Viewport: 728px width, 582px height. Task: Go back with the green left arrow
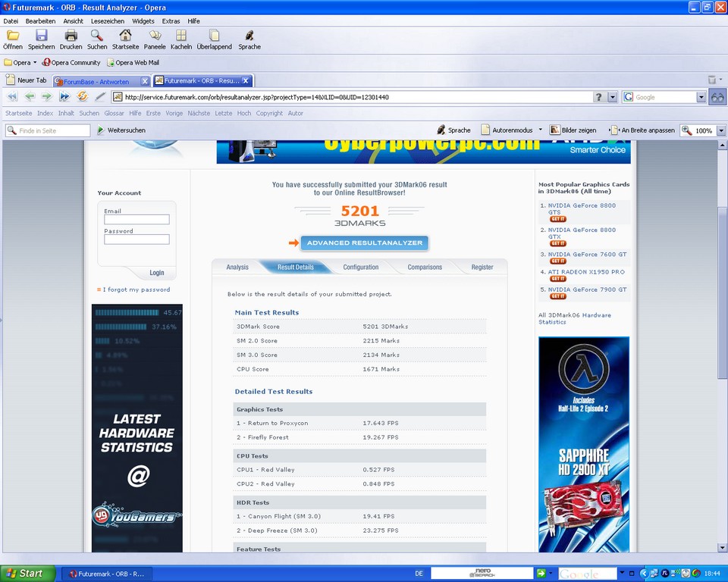30,96
